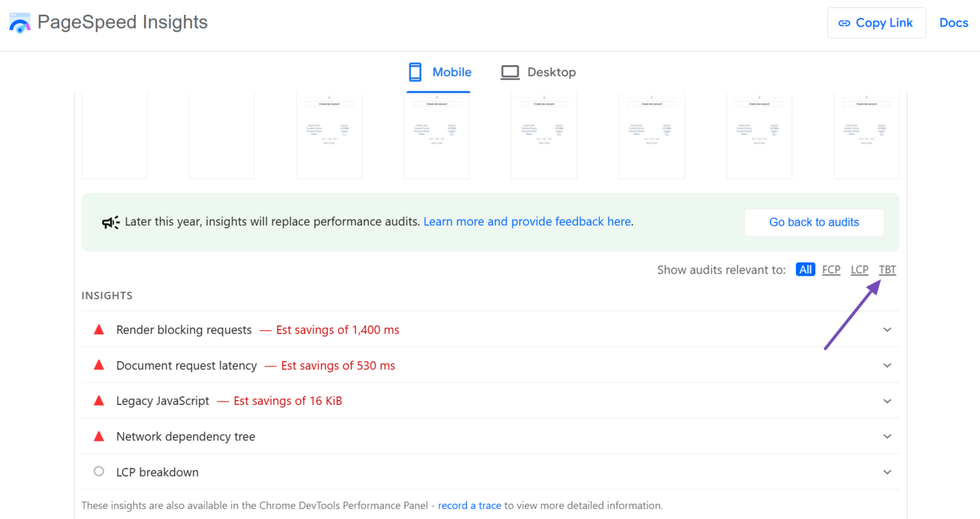980x519 pixels.
Task: Click the third filmstrip thumbnail
Action: tap(329, 136)
